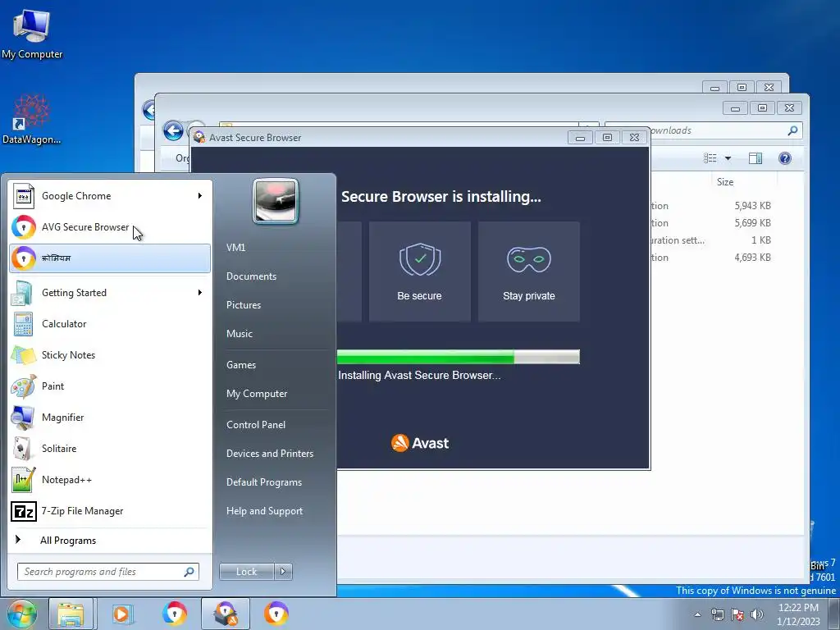Launch Calculator from Start menu
This screenshot has width=840, height=630.
click(x=110, y=323)
